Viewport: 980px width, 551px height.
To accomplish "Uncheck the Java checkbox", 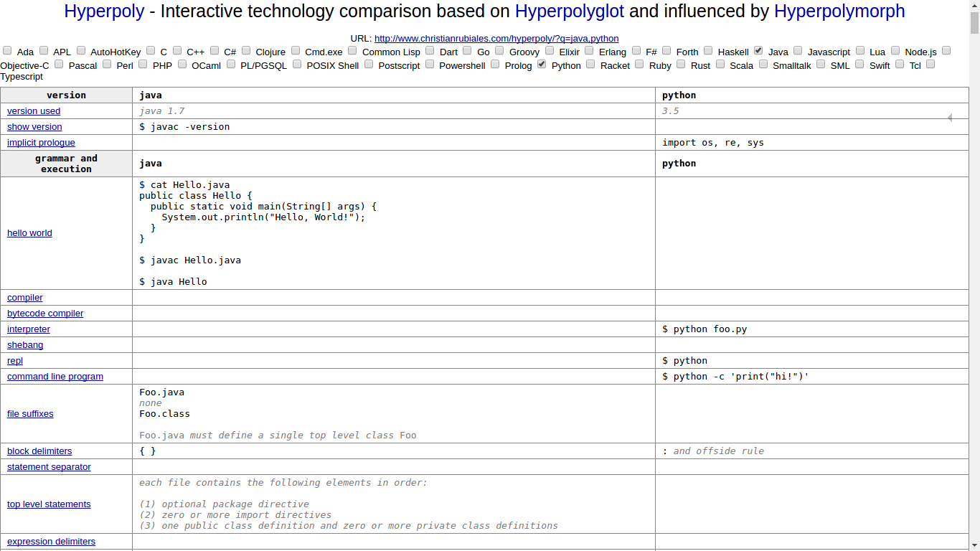I will [x=758, y=50].
